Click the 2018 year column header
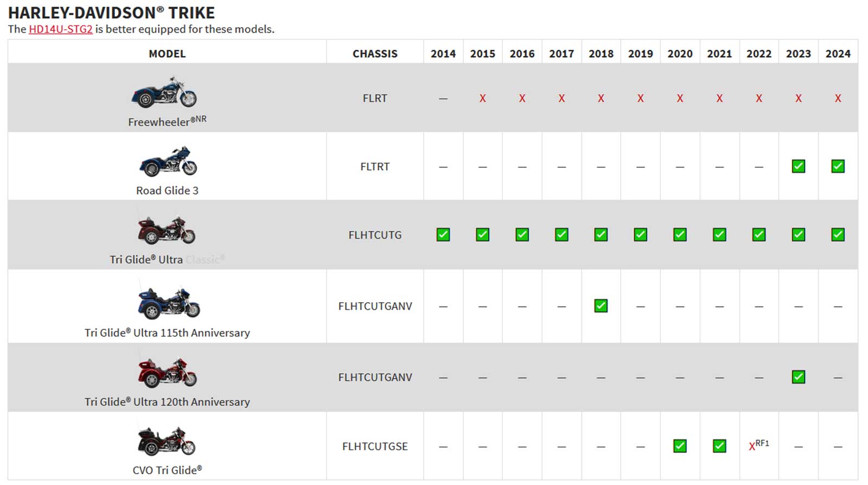The width and height of the screenshot is (868, 485). [x=601, y=54]
